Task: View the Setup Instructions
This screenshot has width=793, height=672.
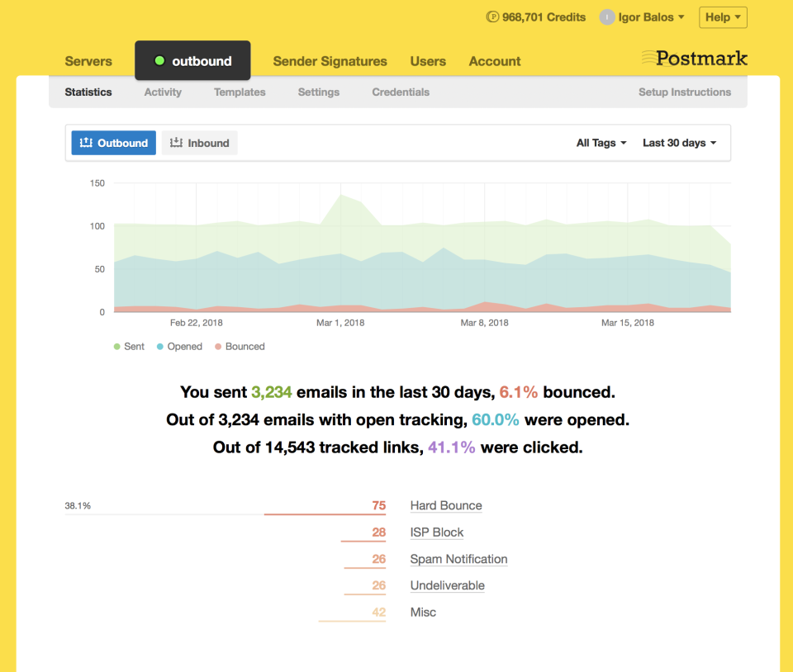Action: point(684,92)
